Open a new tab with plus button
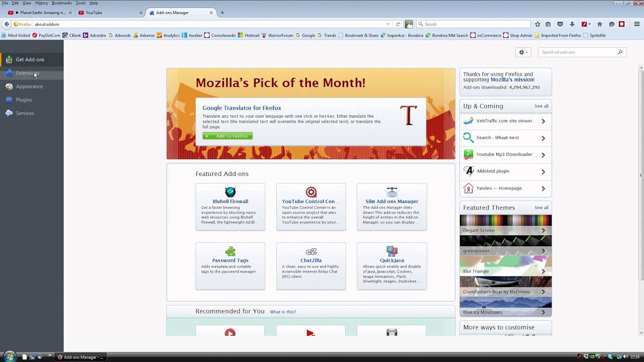644x362 pixels. point(222,13)
